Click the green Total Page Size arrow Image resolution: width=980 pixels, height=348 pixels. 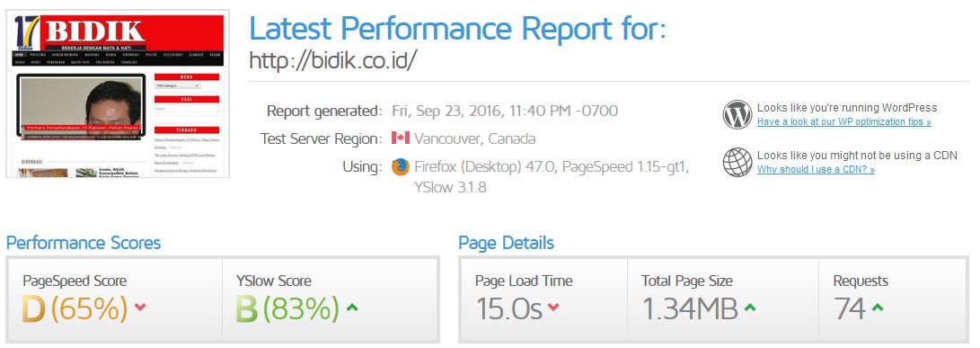pyautogui.click(x=750, y=308)
